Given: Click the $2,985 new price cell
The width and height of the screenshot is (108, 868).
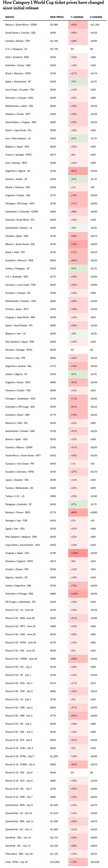Looking at the screenshot, I should (x=54, y=25).
